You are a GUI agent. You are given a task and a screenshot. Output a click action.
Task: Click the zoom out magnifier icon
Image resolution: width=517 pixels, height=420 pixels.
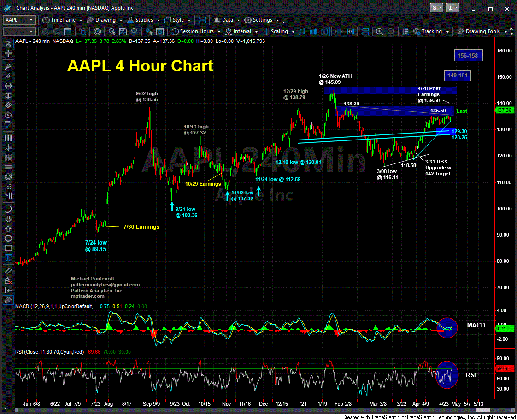point(391,32)
